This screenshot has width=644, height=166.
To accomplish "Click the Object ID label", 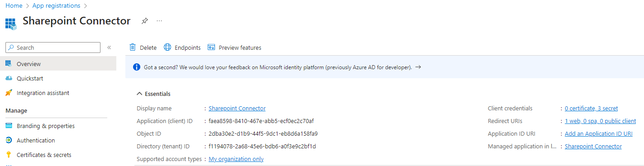I will 148,133.
